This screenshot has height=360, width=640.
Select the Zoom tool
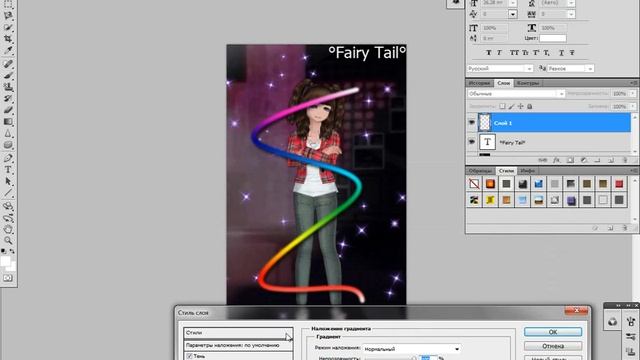(x=8, y=241)
